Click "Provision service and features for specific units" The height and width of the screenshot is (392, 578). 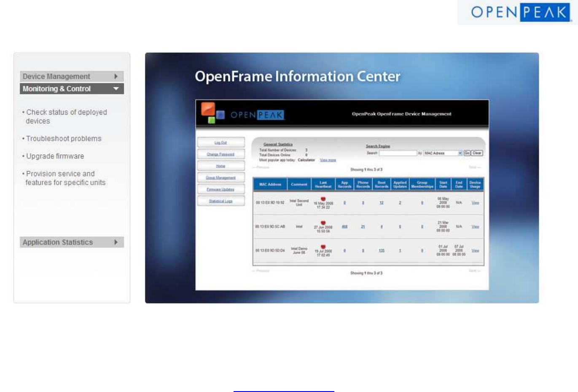click(x=64, y=178)
